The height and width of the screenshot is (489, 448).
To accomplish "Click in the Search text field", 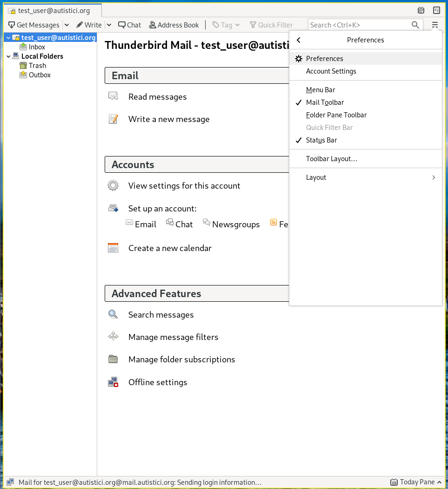I will [358, 25].
